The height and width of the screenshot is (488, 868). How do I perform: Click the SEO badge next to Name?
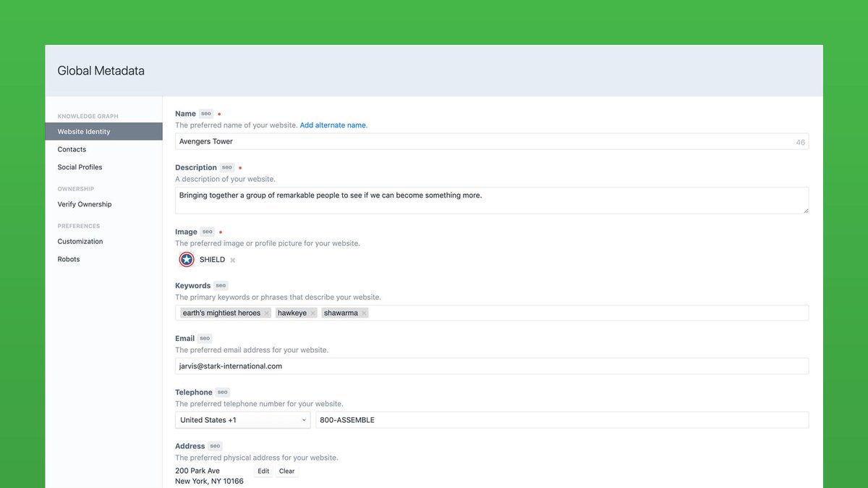206,114
